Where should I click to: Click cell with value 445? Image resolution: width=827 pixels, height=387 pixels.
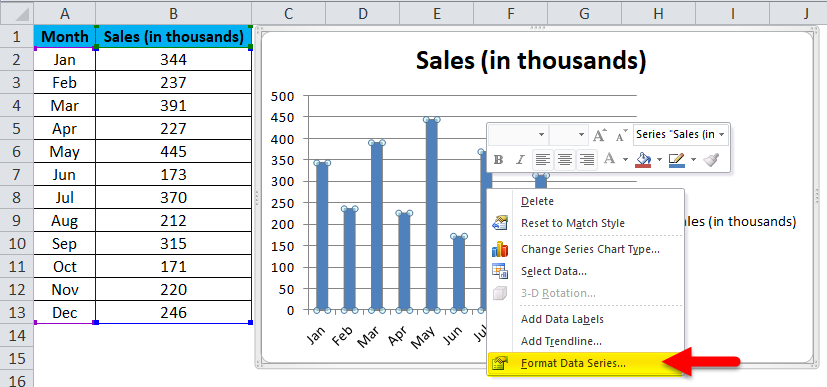(174, 152)
